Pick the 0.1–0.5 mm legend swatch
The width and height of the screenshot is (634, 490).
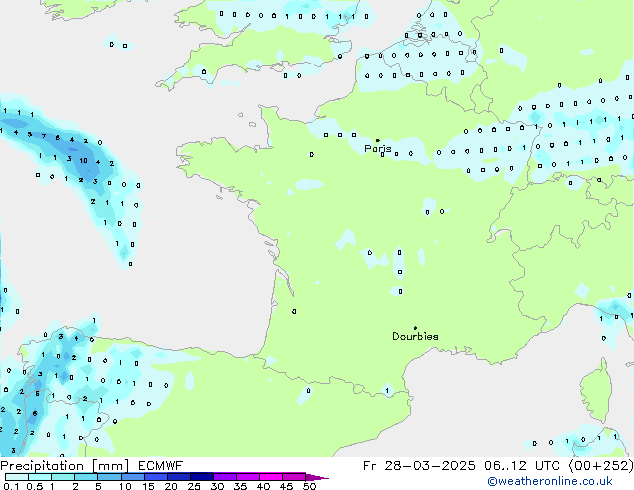point(17,477)
